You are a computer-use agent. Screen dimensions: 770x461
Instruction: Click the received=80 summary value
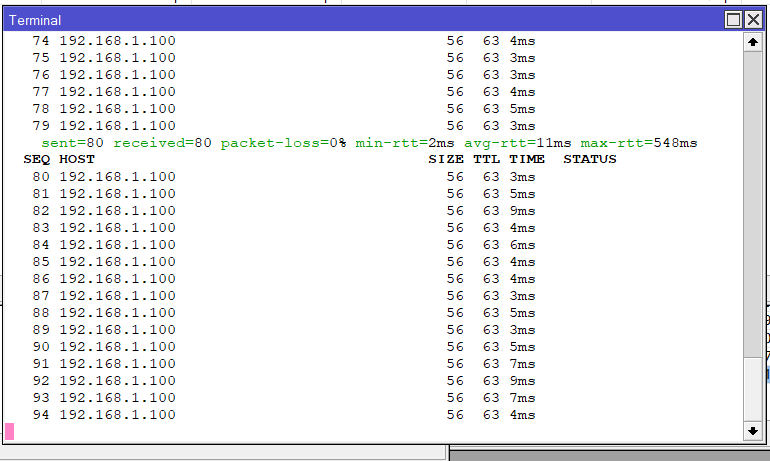(x=163, y=143)
